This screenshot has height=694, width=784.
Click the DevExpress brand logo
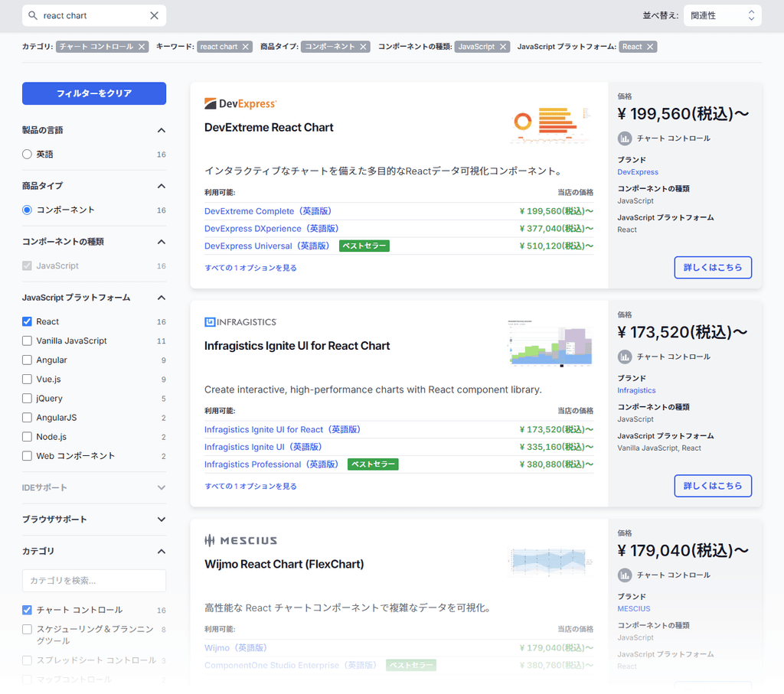tap(240, 103)
